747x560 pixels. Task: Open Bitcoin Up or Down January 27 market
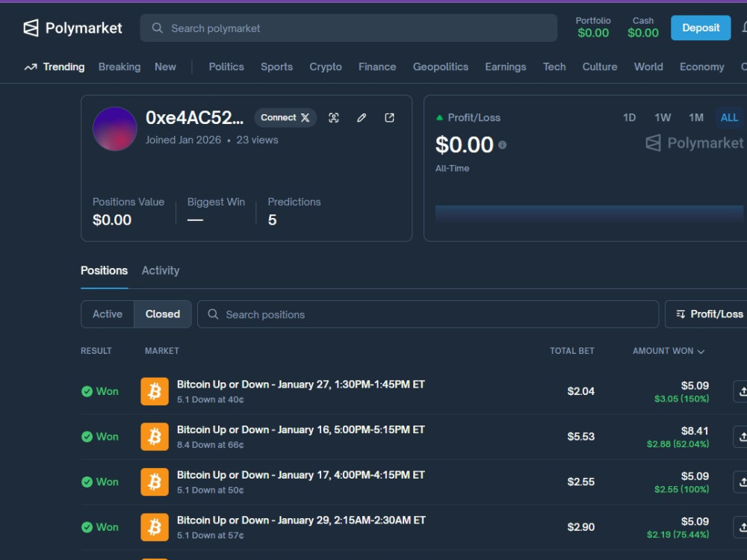click(x=300, y=385)
